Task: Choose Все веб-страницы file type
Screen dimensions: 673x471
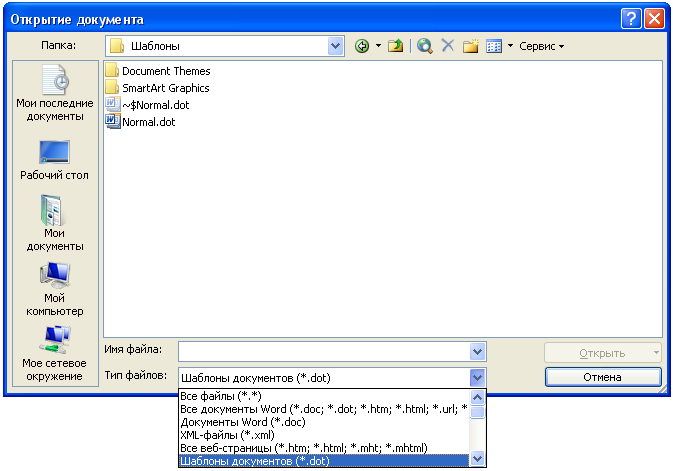Action: coord(324,448)
